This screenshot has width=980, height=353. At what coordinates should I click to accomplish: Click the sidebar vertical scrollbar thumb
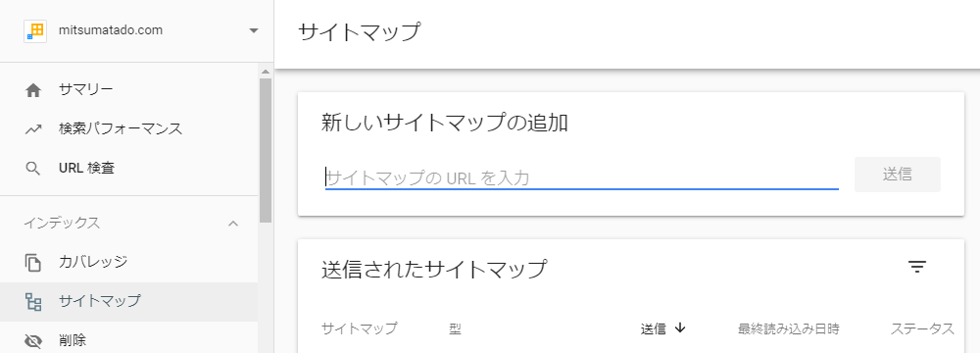point(266,150)
